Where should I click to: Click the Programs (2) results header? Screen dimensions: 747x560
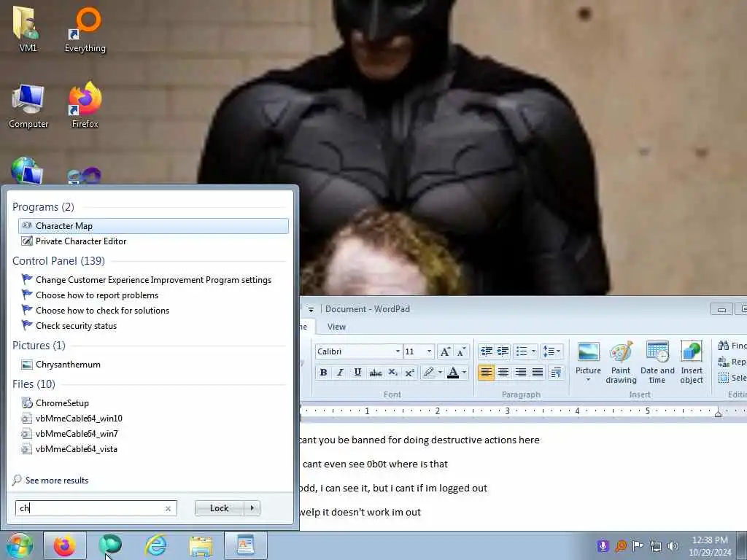[x=43, y=206]
